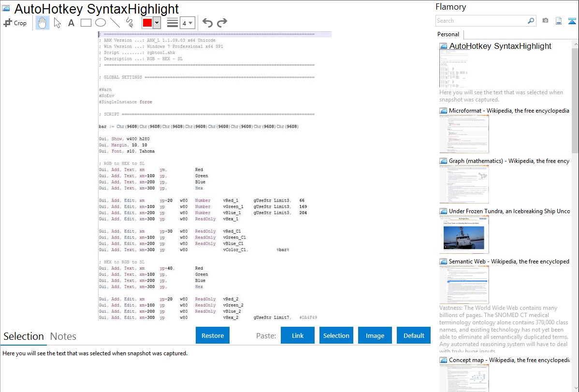This screenshot has height=392, width=579.
Task: Click the 'Gui, Show, w400 h280' line
Action: 124,139
